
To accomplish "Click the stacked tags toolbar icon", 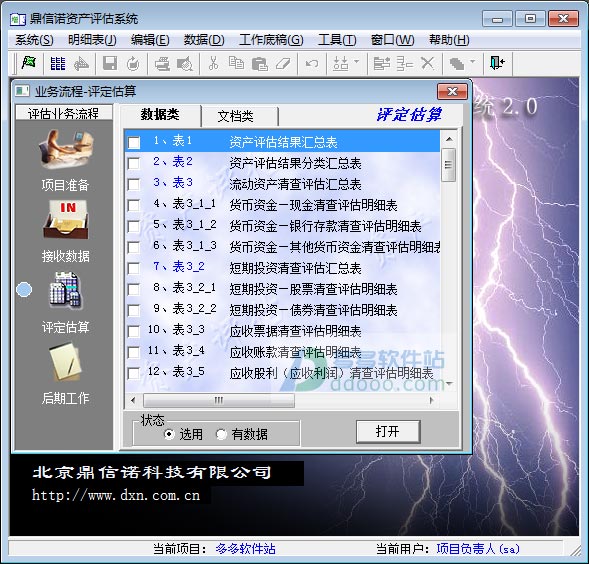I will pos(457,64).
